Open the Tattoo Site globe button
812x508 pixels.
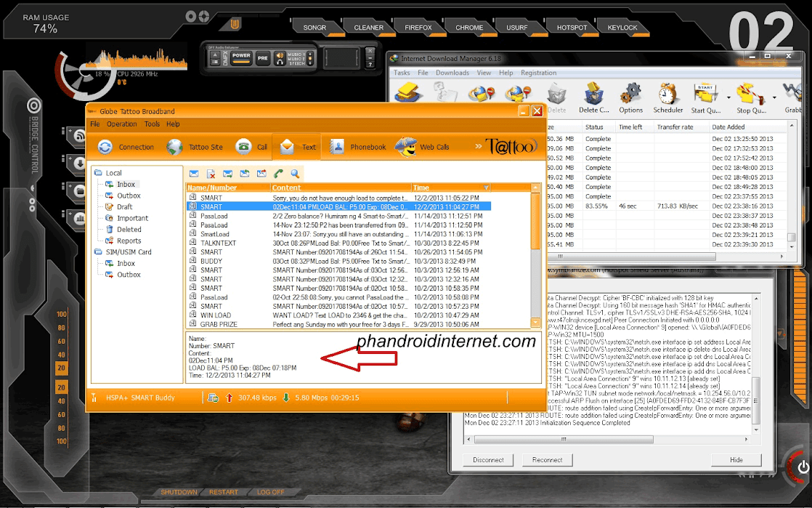point(195,148)
